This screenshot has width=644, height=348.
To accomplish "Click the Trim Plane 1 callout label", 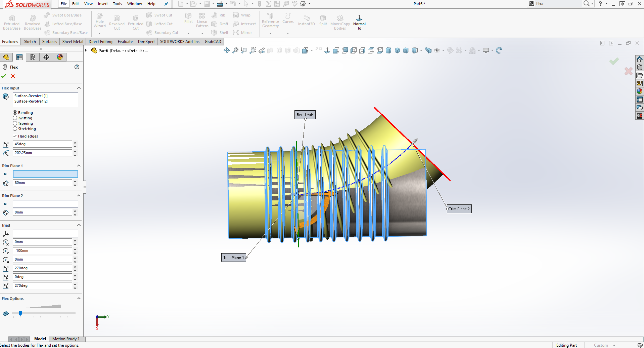I will 234,258.
